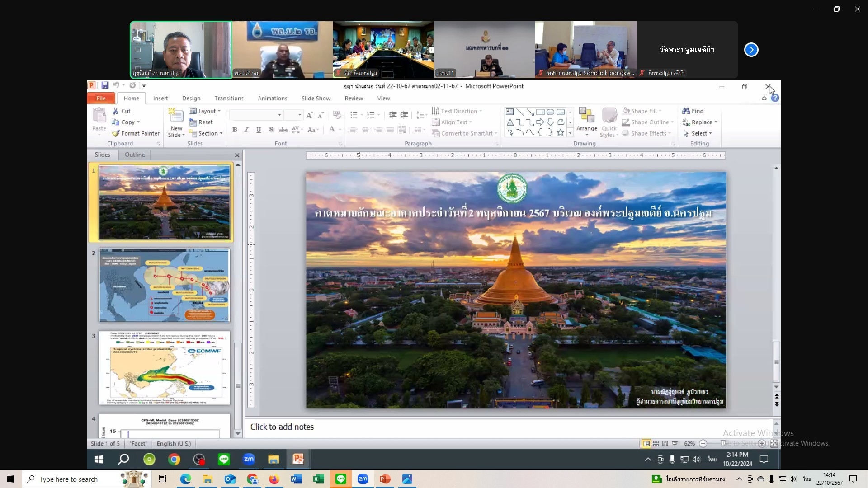Image resolution: width=868 pixels, height=488 pixels.
Task: Click next arrow on participant video strip
Action: 751,50
